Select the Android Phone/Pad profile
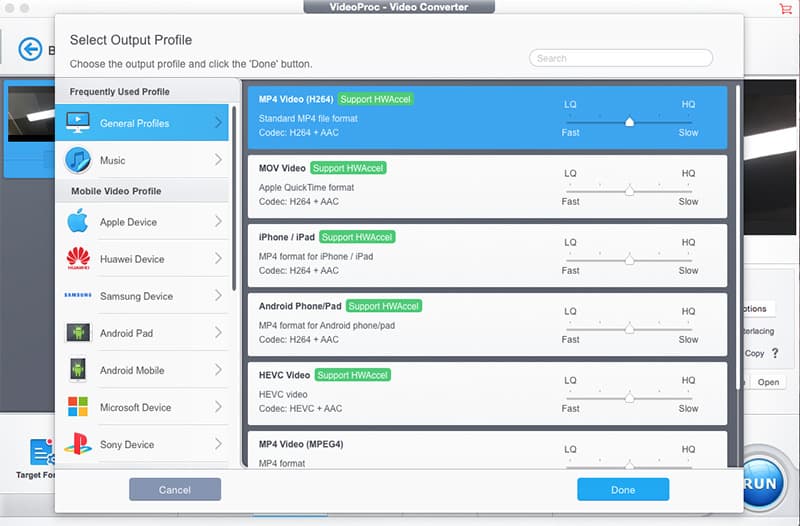This screenshot has height=526, width=800. (x=487, y=324)
